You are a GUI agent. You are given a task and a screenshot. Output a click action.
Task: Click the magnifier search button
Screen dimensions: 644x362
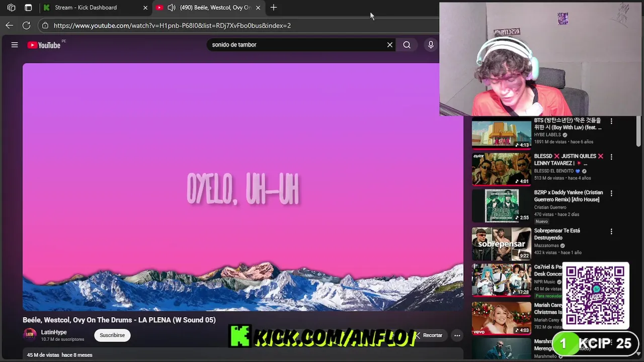point(407,45)
